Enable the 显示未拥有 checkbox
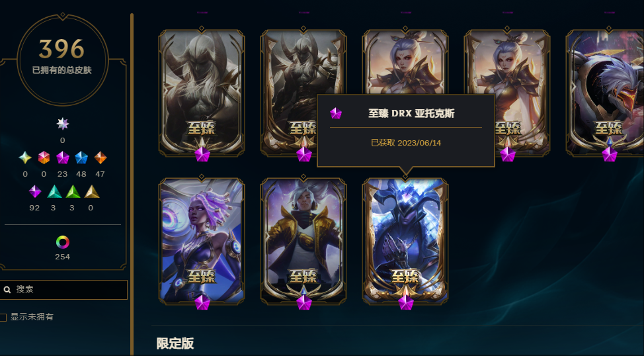Image resolution: width=644 pixels, height=356 pixels. click(x=3, y=317)
